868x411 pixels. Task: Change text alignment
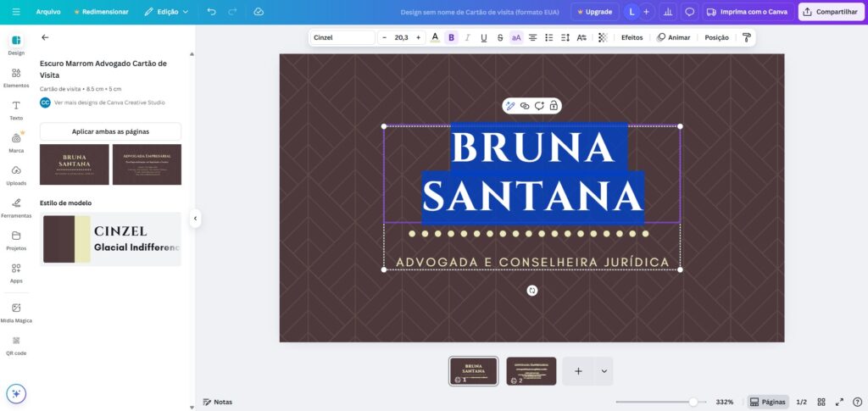point(532,37)
